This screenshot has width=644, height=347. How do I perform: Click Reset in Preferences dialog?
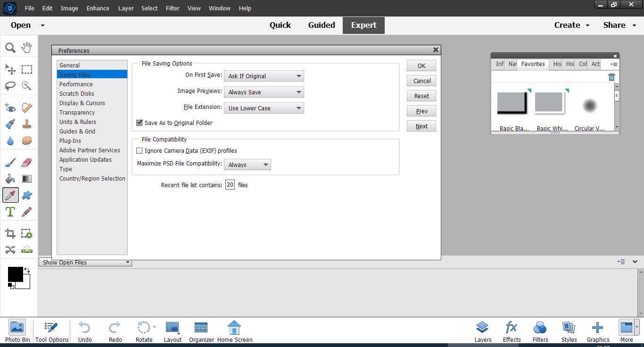(x=421, y=96)
